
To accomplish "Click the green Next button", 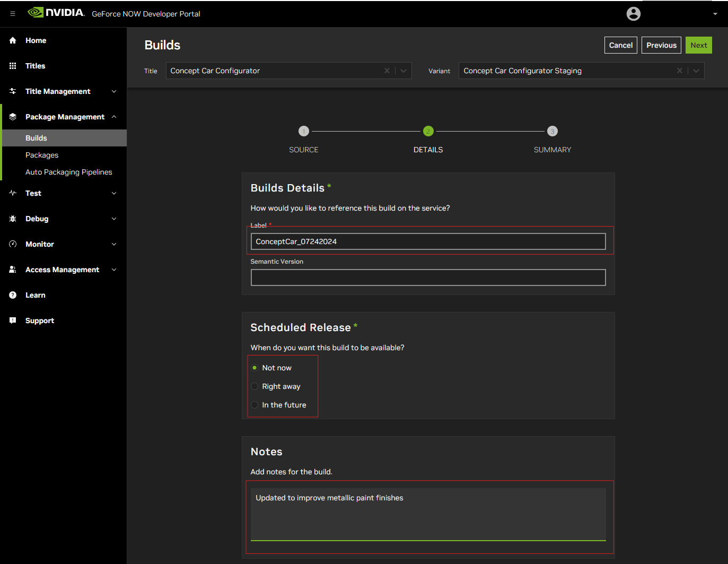I will pos(699,45).
